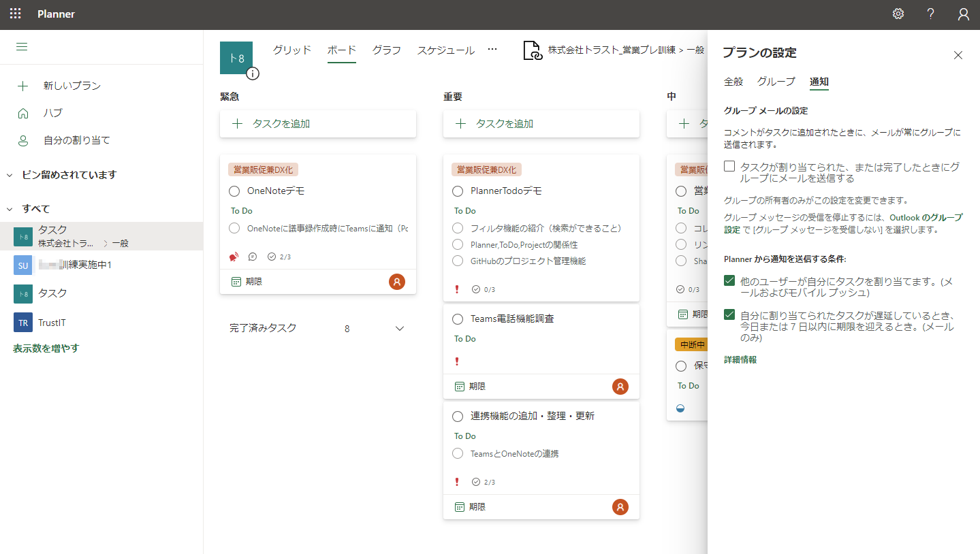Click the plus icon for 新しいプラン
This screenshot has width=980, height=554.
pos(23,86)
